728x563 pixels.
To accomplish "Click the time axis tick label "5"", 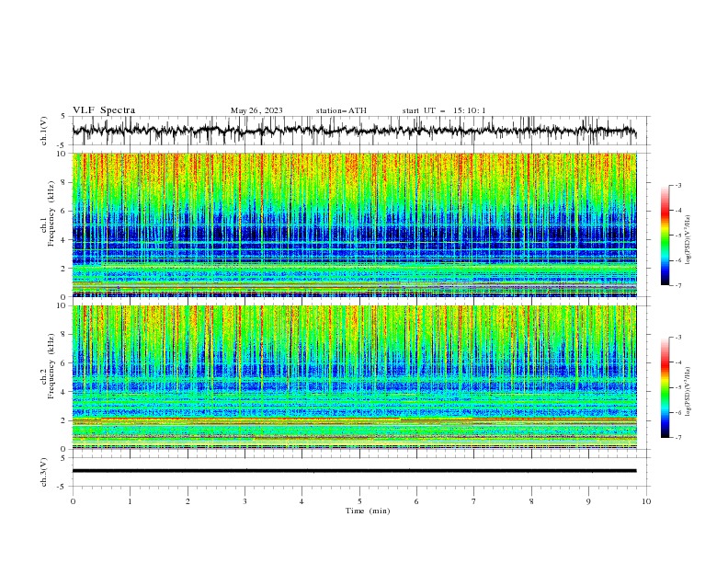I will pos(359,501).
